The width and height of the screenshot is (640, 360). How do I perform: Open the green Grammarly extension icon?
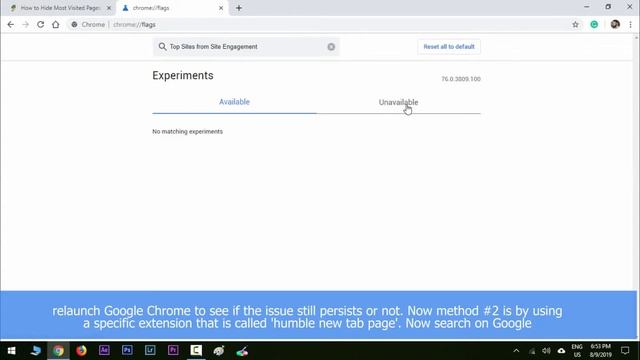(594, 24)
